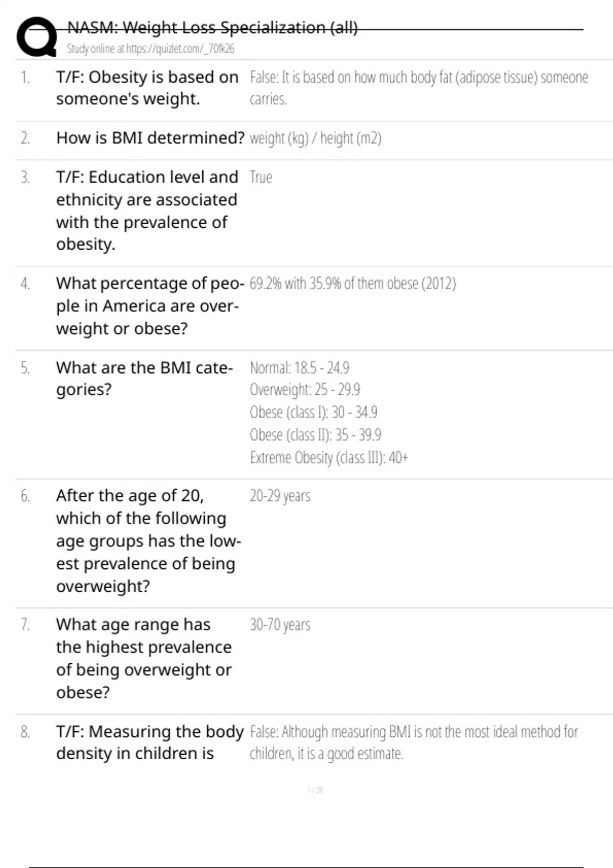
Task: Select the "What are the BMI categories?" question
Action: point(144,378)
